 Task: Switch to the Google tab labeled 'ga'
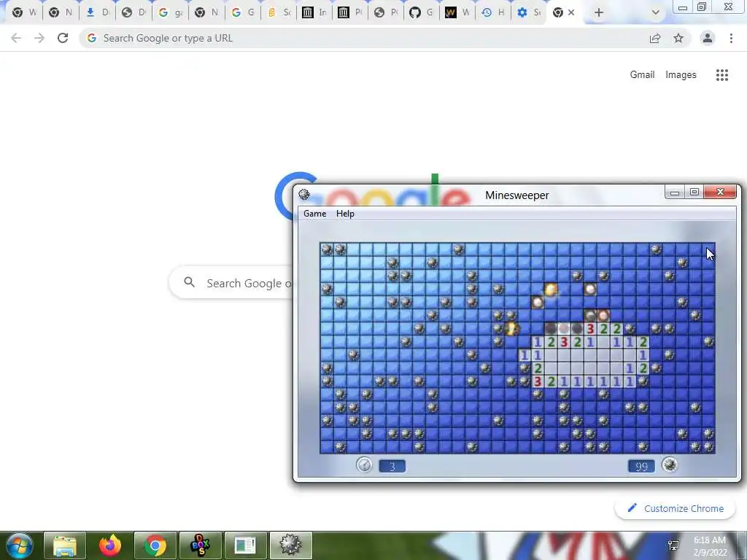(x=171, y=12)
